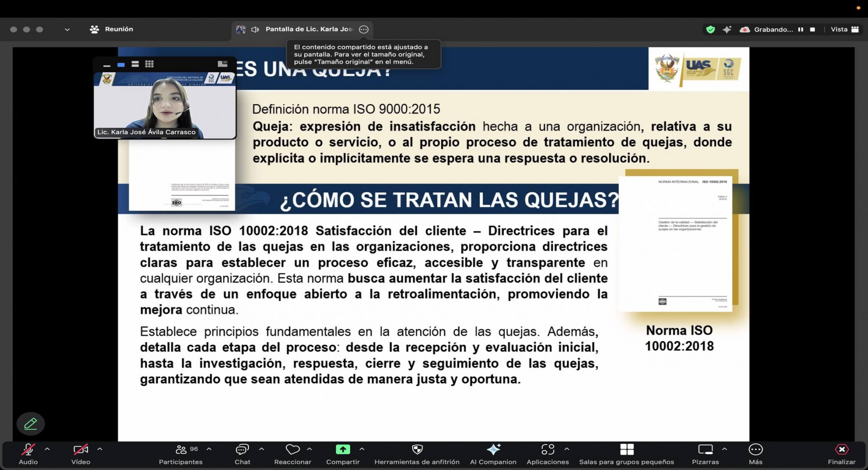This screenshot has height=470, width=868.
Task: Launch AI Companion
Action: pos(493,454)
